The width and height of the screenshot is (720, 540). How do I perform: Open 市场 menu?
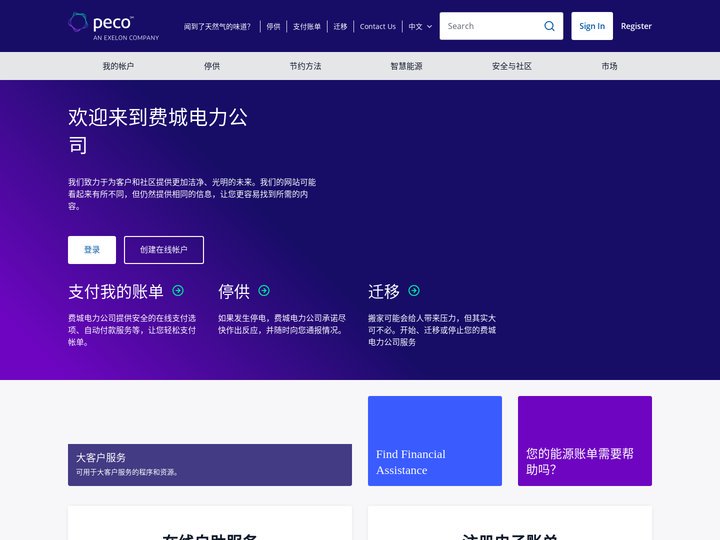(609, 66)
